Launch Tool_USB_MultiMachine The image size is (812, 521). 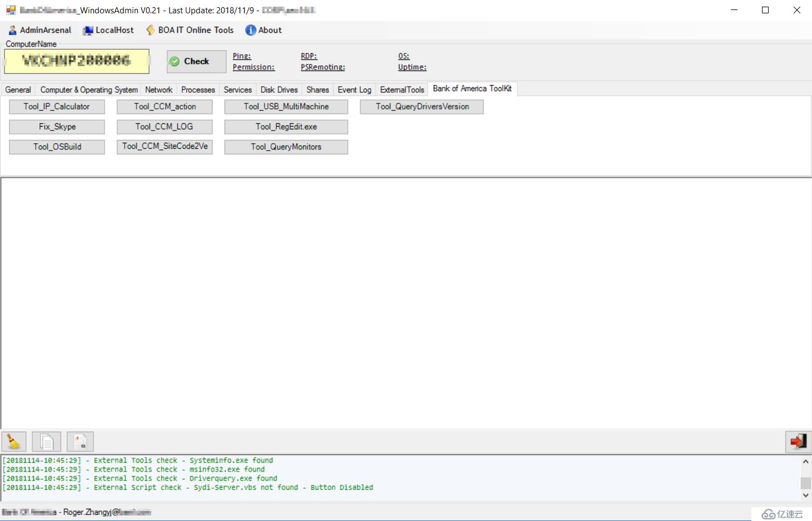coord(286,107)
